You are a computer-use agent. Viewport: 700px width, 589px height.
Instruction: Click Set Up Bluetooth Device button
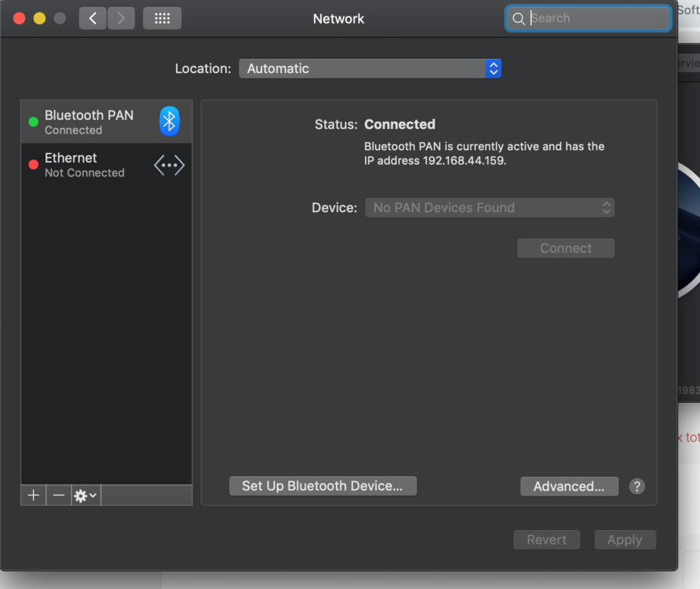[x=323, y=486]
